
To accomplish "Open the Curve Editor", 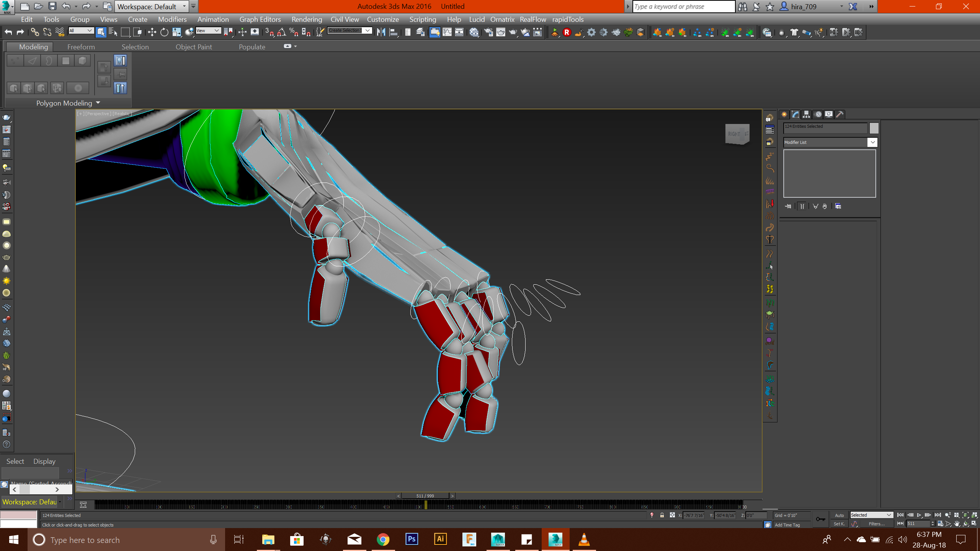I will point(447,33).
